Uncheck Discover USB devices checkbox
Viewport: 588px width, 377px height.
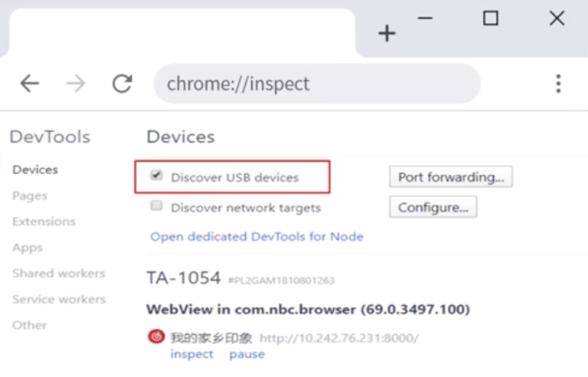(x=156, y=176)
